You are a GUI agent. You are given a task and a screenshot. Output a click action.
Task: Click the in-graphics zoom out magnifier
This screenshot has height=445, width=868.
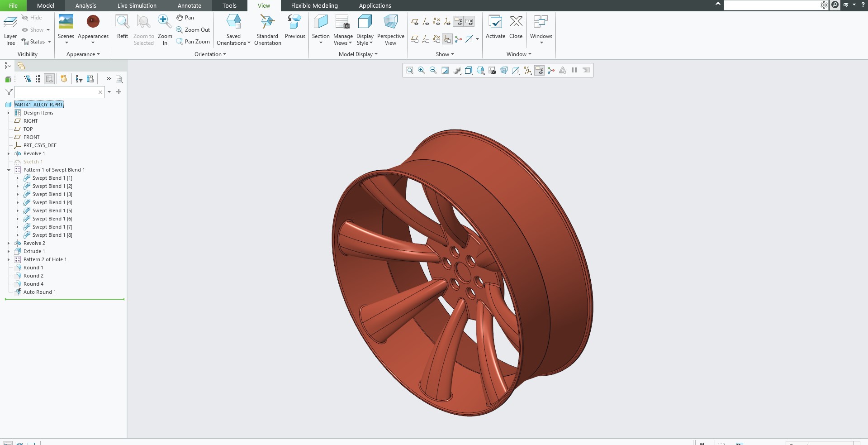pos(433,70)
